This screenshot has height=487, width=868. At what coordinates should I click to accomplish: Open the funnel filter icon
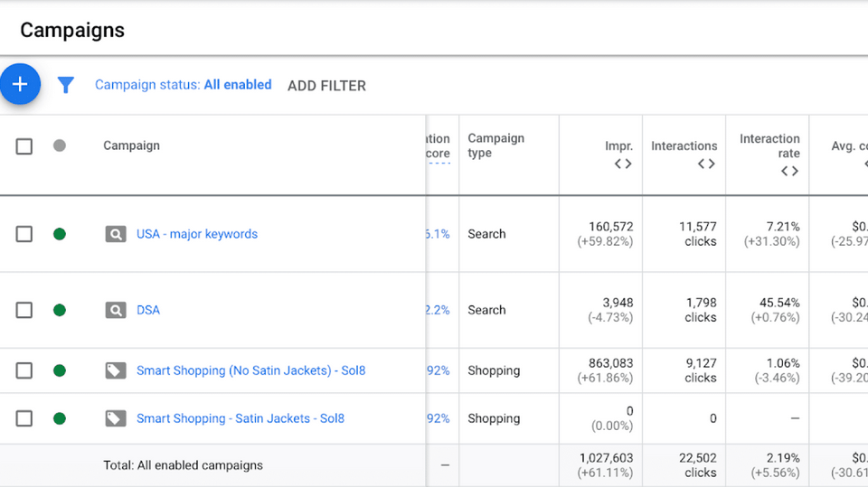coord(66,85)
